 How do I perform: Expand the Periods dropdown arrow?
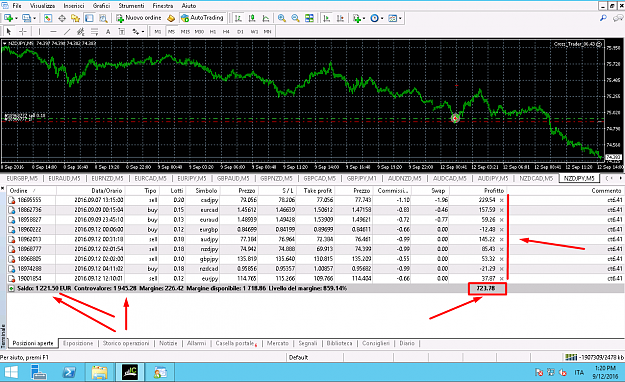[382, 18]
